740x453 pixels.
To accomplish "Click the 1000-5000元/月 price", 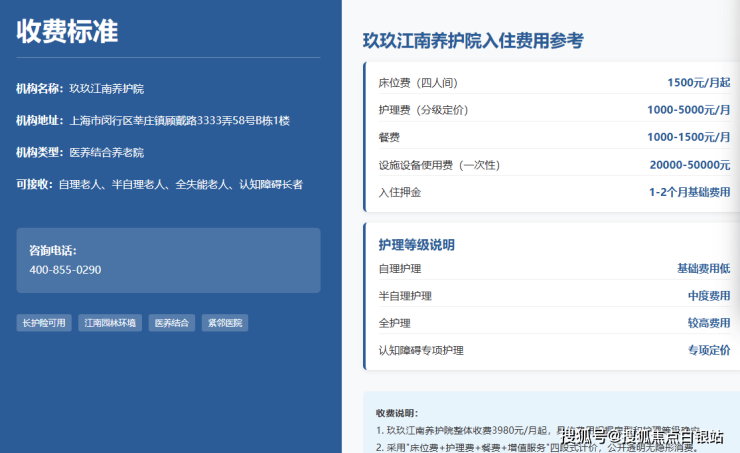I will pyautogui.click(x=689, y=110).
